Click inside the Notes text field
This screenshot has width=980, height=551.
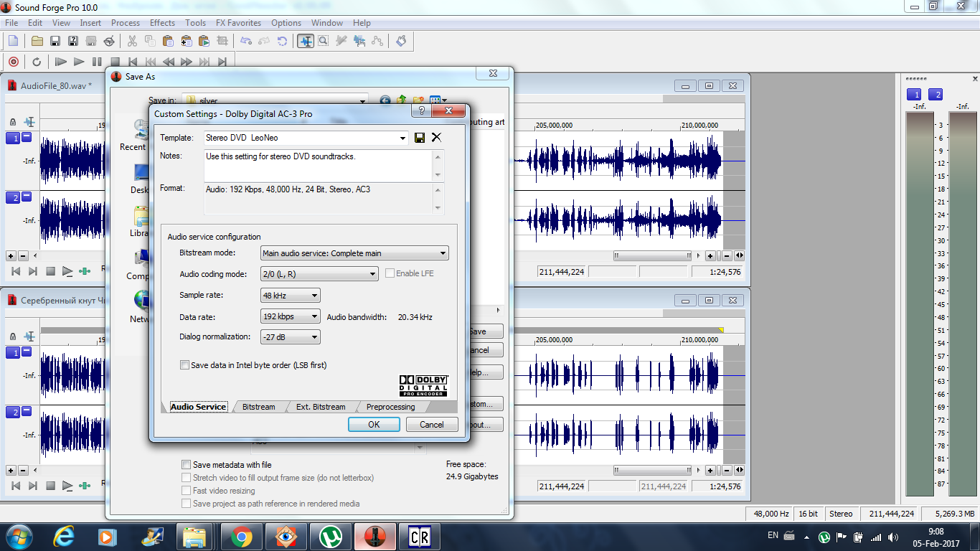pos(319,166)
